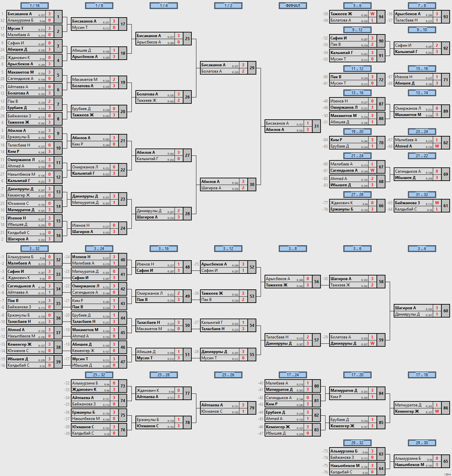Click match number 25 box in quarterfinals
The image size is (452, 476).
(x=187, y=39)
